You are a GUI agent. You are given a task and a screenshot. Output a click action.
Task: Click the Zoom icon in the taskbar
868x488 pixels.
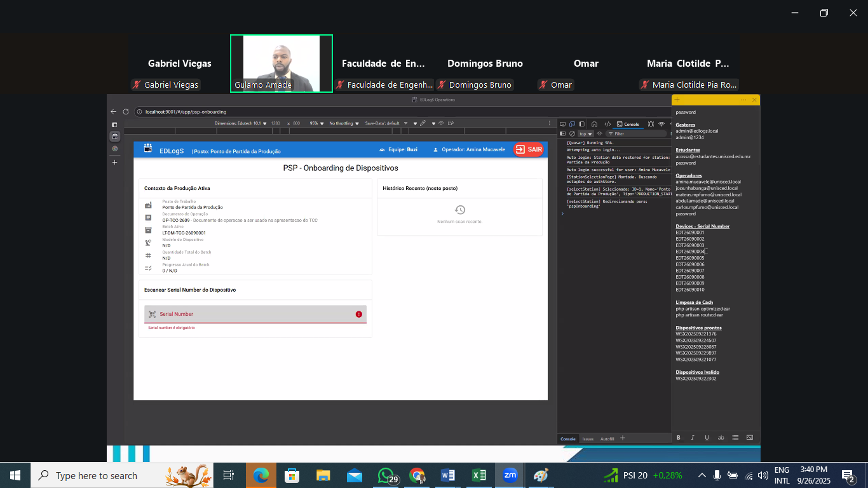[x=510, y=475]
